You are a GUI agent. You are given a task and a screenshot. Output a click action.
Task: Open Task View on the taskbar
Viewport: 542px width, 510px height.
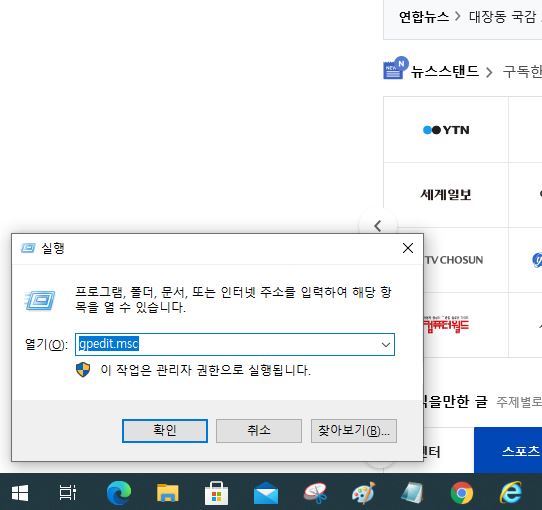68,492
